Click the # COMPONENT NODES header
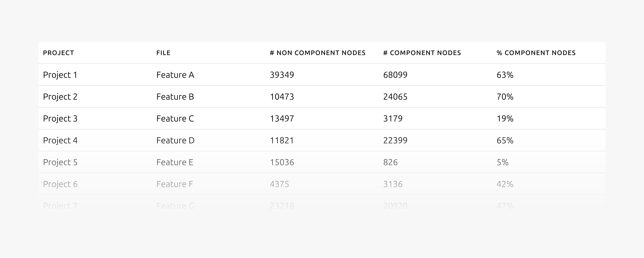 (x=422, y=53)
